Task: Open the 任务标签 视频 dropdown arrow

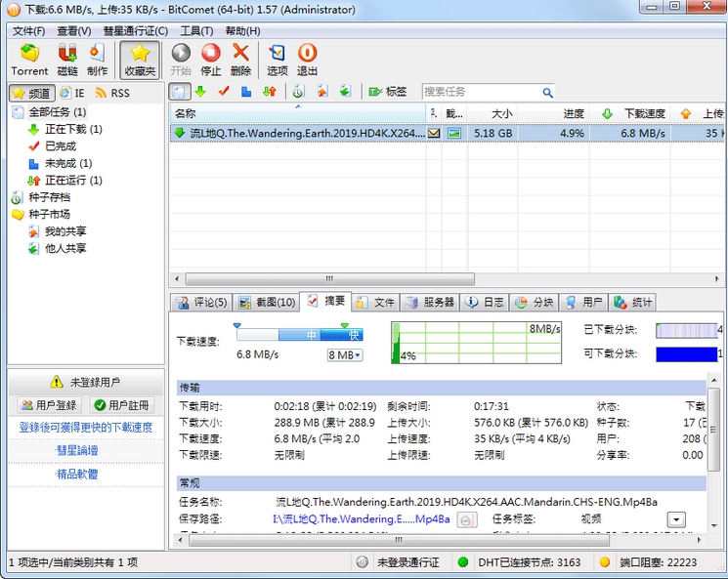Action: click(676, 519)
